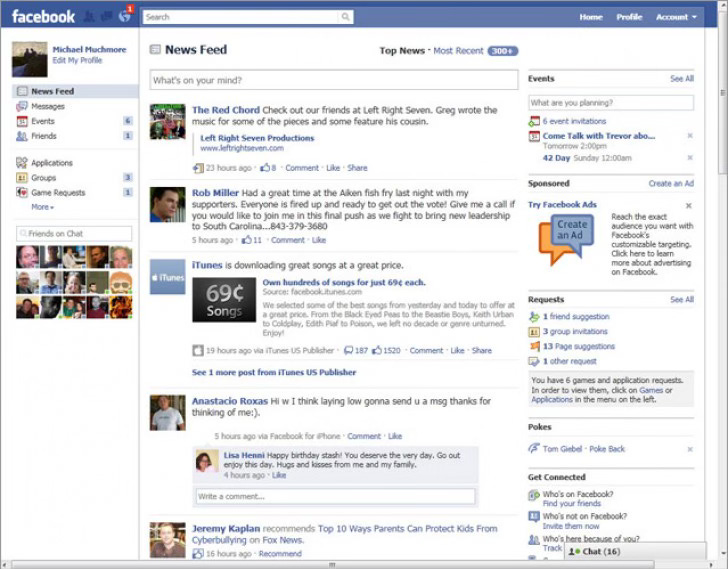The height and width of the screenshot is (569, 728).
Task: Click the friend suggestion icon under Requests
Action: pos(534,317)
